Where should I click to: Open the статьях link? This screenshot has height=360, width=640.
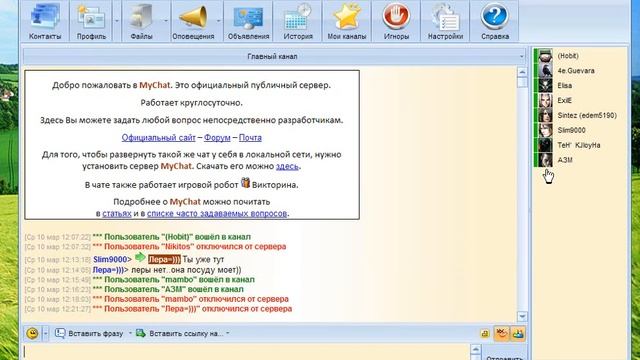pyautogui.click(x=117, y=213)
